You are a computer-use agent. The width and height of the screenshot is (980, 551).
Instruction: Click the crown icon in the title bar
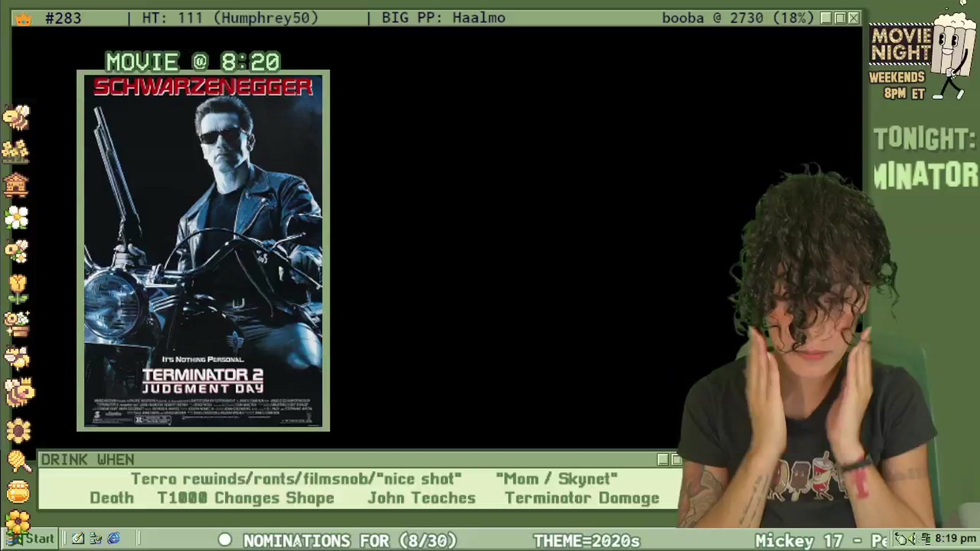23,19
